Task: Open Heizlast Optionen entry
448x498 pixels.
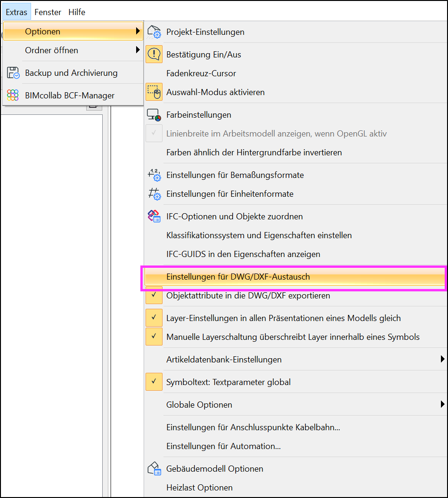Action: coord(296,487)
